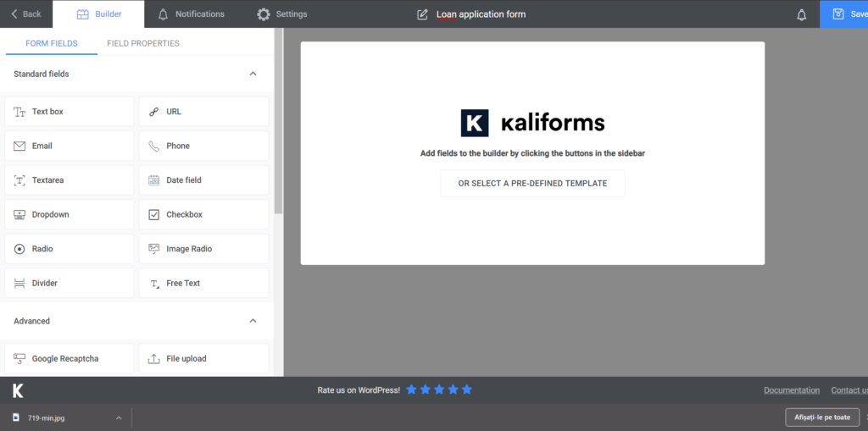Click the sidebar vertical scrollbar
This screenshot has height=431, width=868.
(x=278, y=122)
